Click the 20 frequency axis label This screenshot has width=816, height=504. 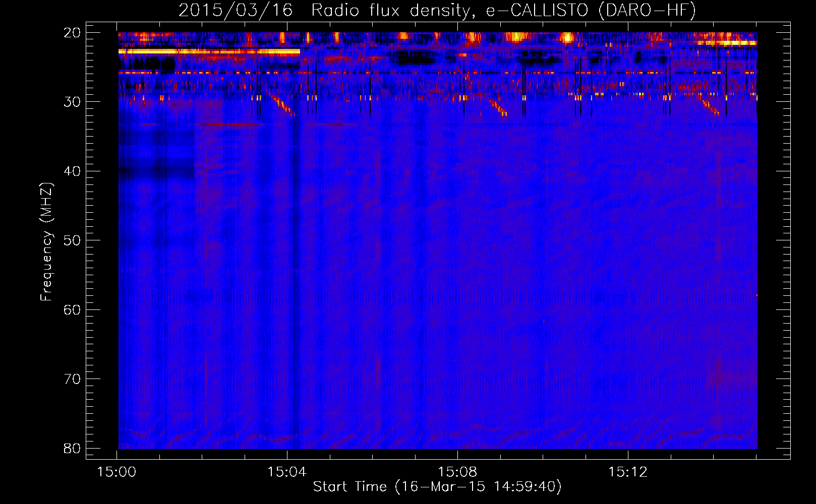[x=73, y=32]
